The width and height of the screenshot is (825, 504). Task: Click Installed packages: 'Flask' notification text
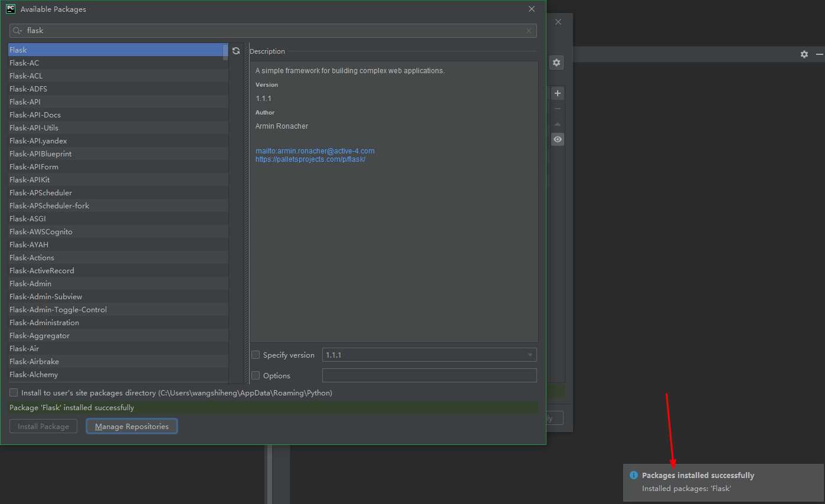coord(687,489)
